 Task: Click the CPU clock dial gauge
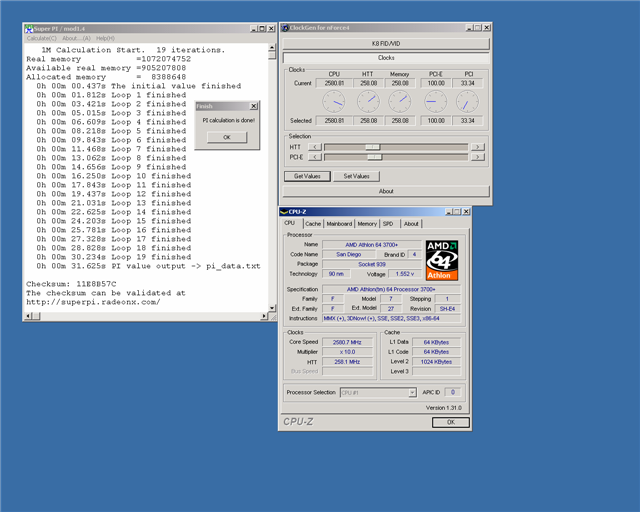334,101
